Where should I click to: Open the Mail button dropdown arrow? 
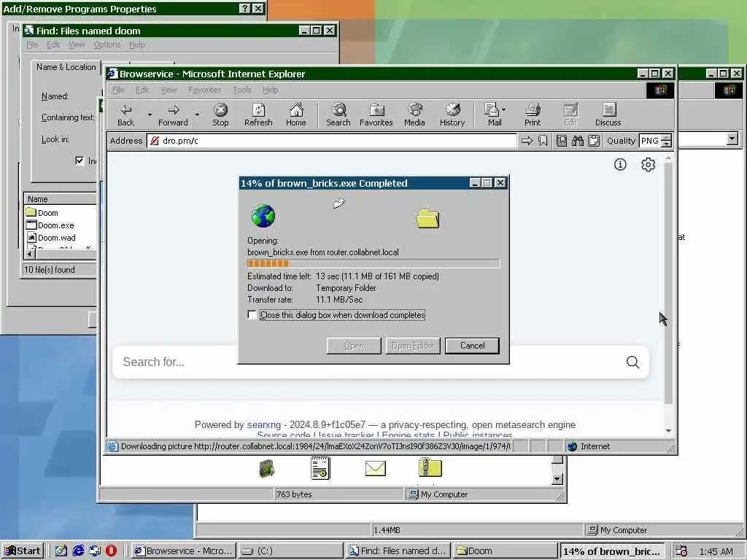[503, 109]
